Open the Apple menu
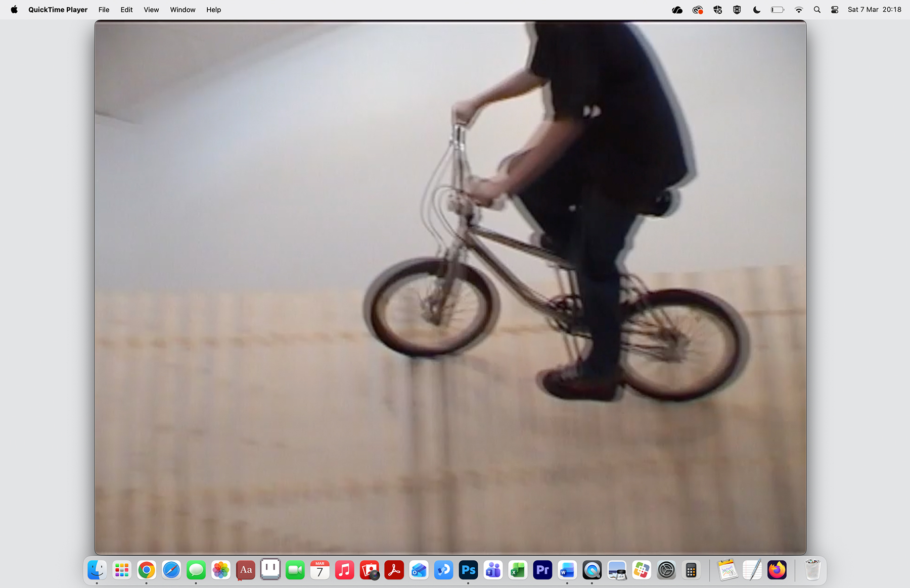 click(x=14, y=10)
